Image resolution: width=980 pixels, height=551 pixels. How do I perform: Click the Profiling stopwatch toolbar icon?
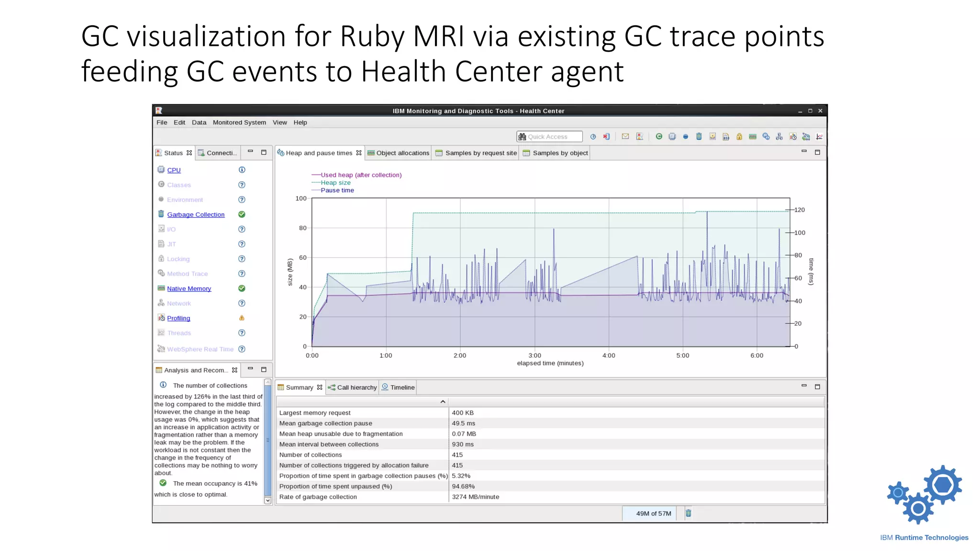click(793, 136)
